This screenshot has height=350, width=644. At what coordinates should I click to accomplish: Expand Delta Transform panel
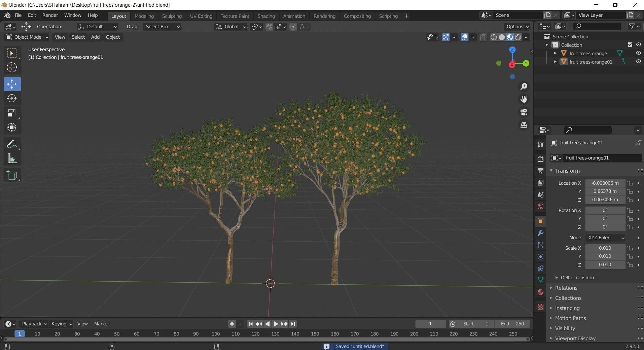coord(578,278)
